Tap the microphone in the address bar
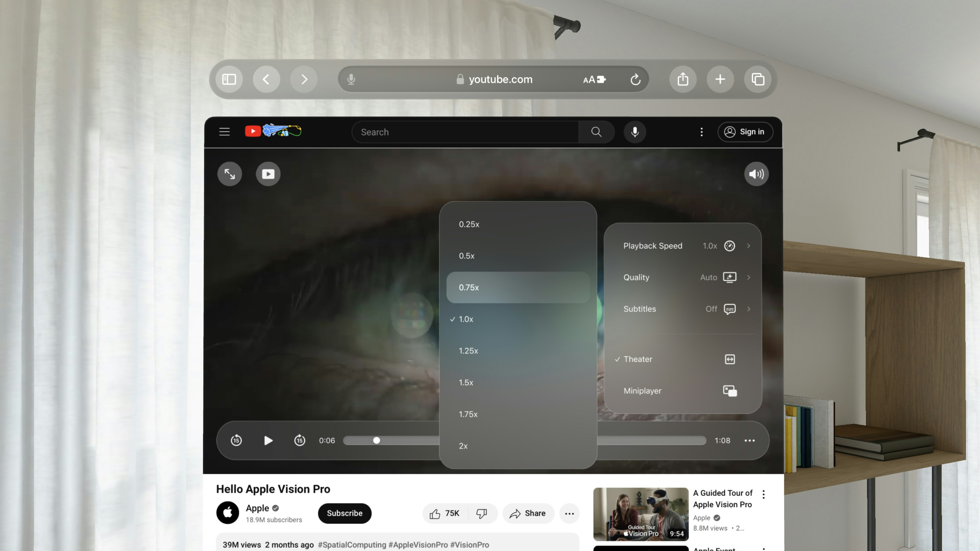 point(351,79)
